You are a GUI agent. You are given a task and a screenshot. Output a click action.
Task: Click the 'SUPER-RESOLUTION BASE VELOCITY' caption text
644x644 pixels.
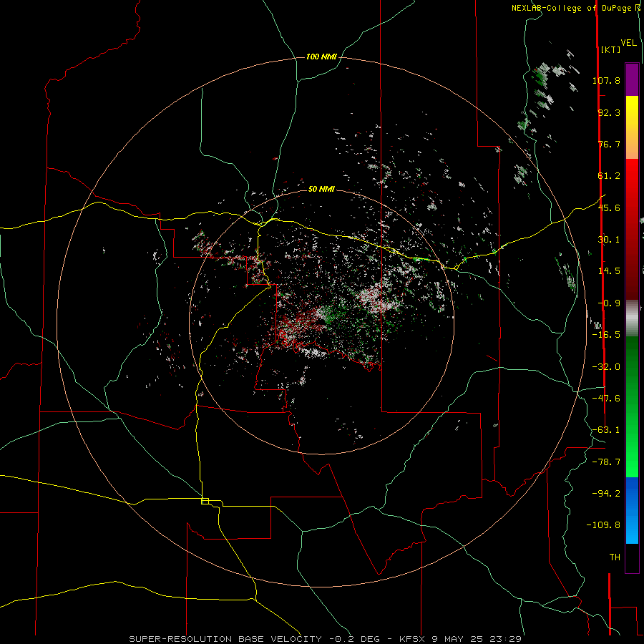[225, 639]
